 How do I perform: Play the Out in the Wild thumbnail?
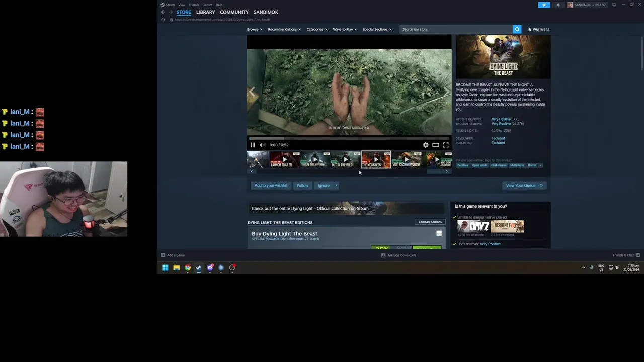pyautogui.click(x=345, y=160)
